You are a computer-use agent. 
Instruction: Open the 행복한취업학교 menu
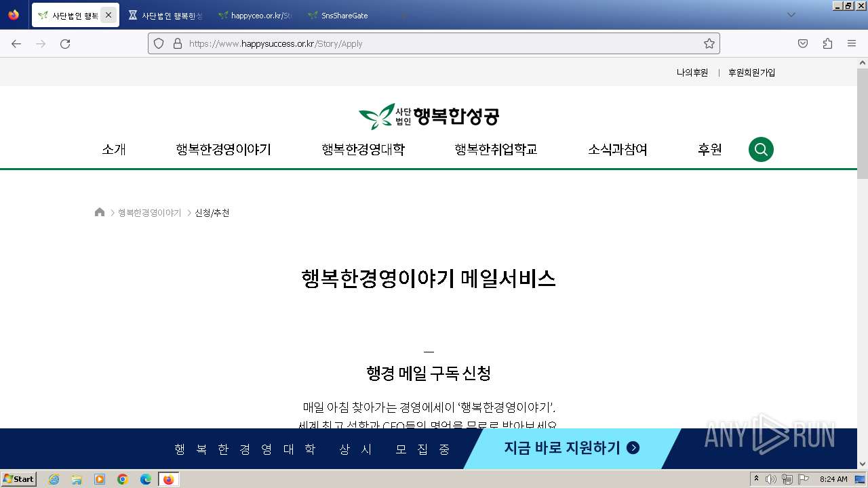496,150
